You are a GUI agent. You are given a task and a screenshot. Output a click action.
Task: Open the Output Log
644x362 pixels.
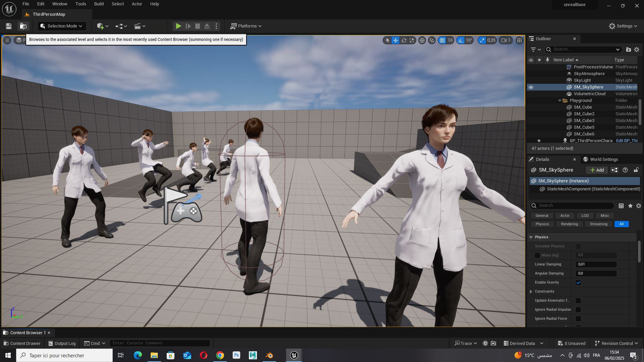(x=62, y=344)
